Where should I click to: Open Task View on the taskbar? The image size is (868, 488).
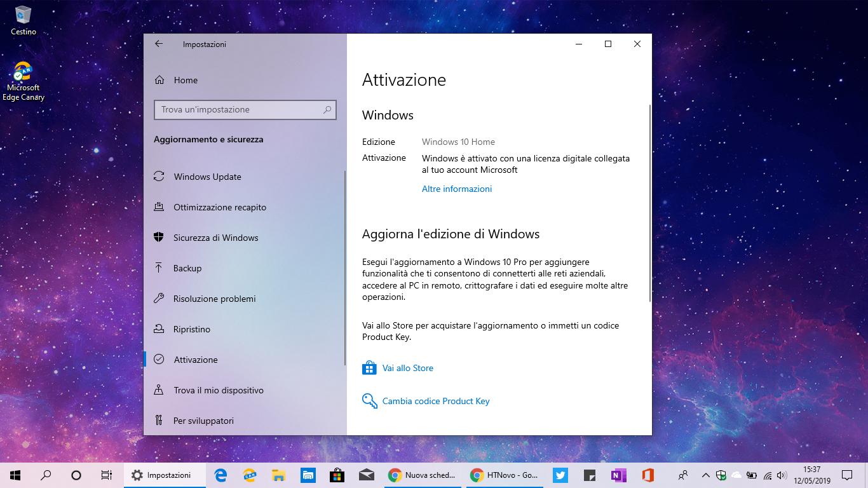pyautogui.click(x=107, y=475)
